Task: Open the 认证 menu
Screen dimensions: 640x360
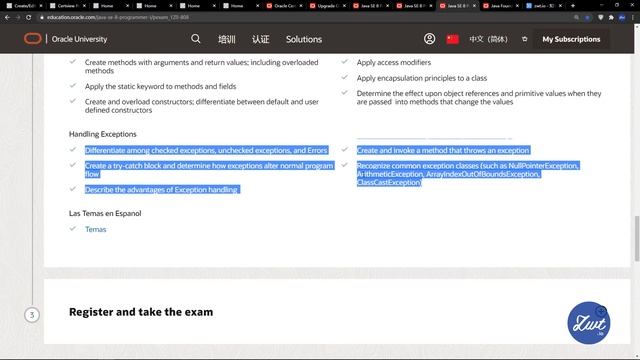Action: point(260,39)
